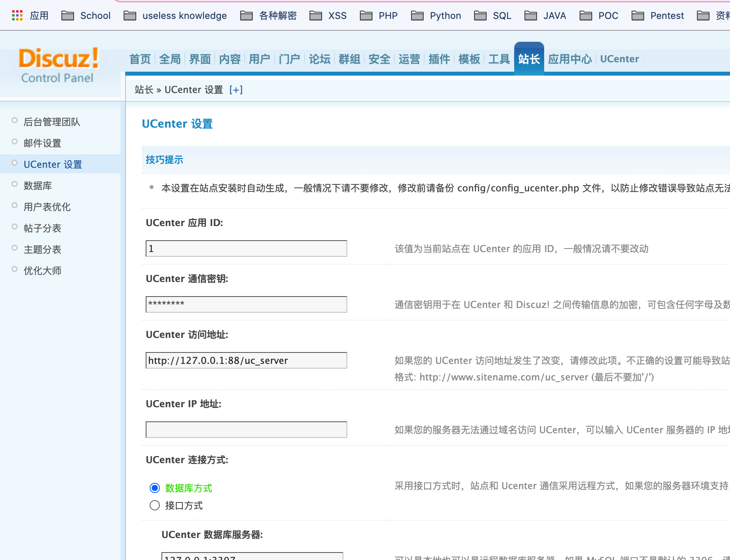Click the UCenter 设置 page heading
This screenshot has height=560, width=730.
177,124
